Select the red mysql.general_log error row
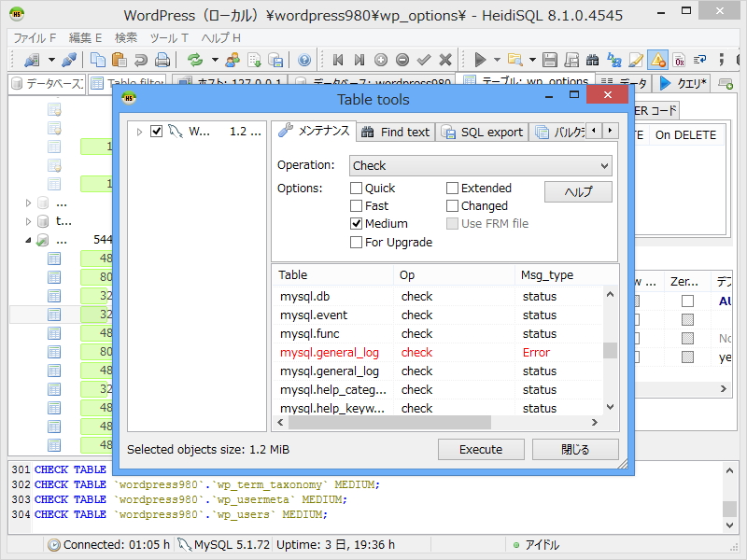747x560 pixels. 437,353
